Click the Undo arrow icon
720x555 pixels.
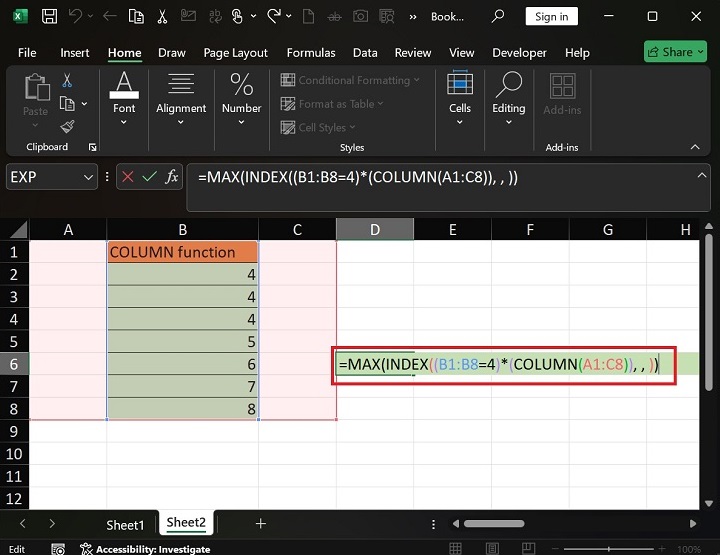click(75, 17)
